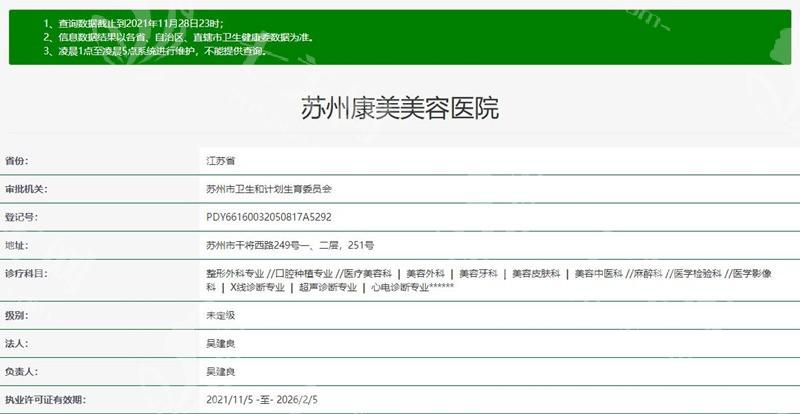Select the 级别 label
This screenshot has width=800, height=414.
(16, 315)
